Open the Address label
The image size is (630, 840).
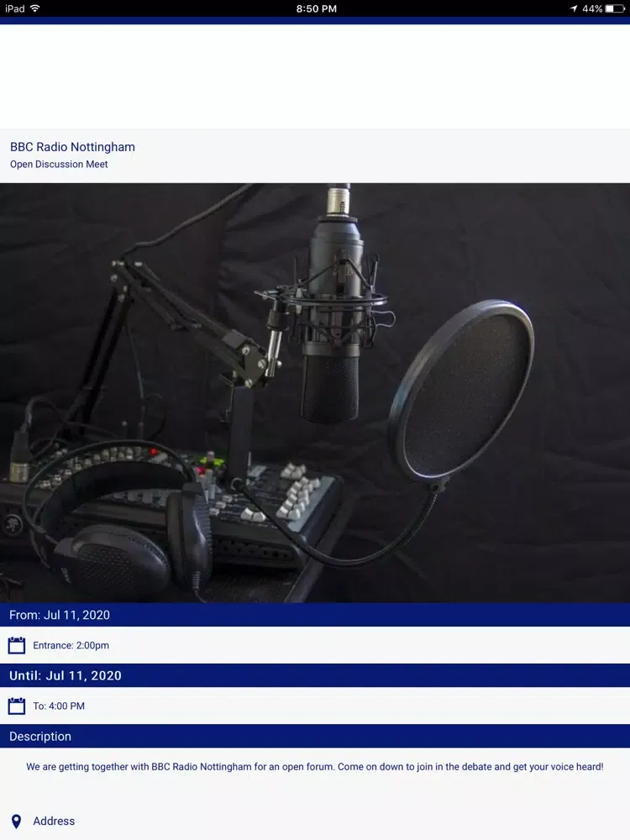54,821
